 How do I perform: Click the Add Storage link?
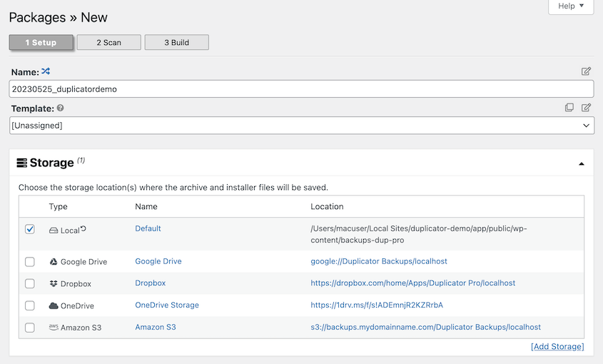coord(557,347)
